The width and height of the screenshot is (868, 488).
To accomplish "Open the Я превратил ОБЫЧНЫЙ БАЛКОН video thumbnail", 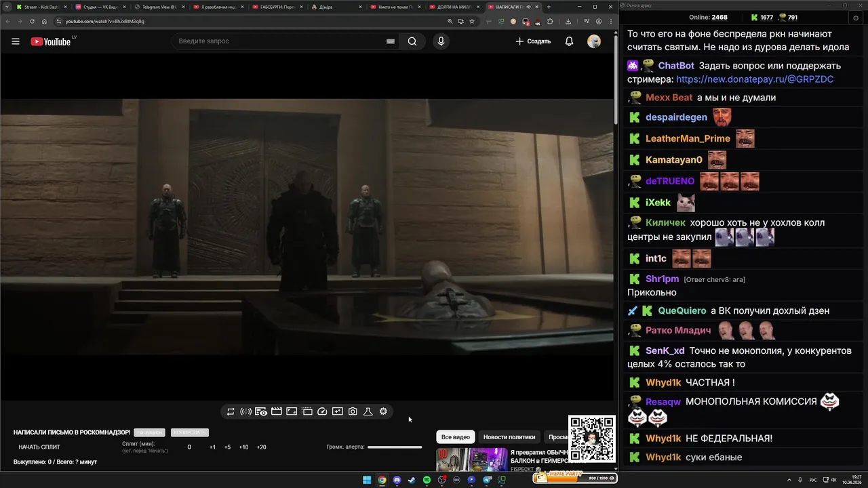I will click(471, 460).
